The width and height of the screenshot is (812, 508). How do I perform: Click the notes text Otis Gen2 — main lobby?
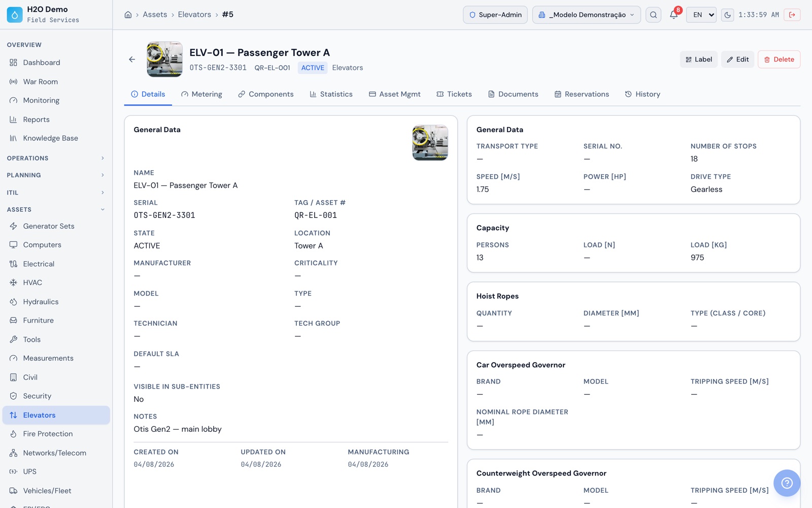pos(178,429)
